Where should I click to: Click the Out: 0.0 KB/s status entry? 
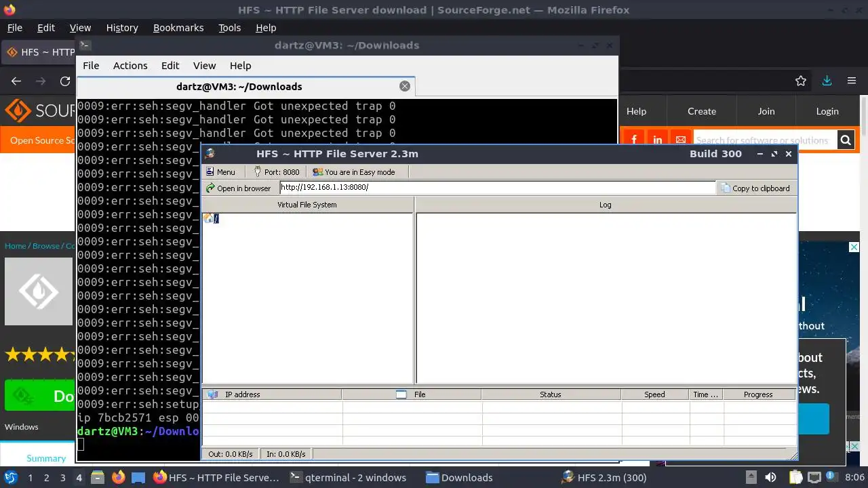point(231,454)
